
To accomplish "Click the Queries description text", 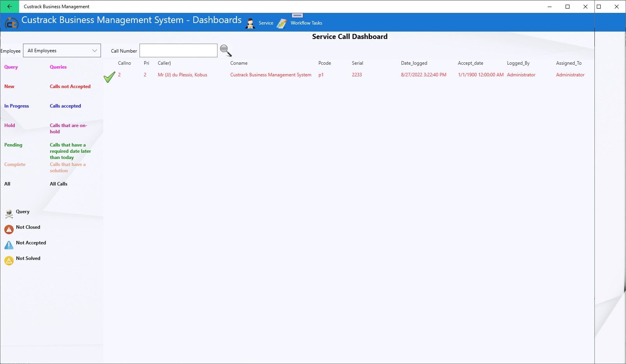I will (x=58, y=67).
